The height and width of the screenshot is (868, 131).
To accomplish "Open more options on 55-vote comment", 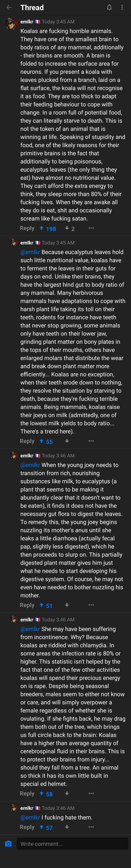I will point(91,441).
